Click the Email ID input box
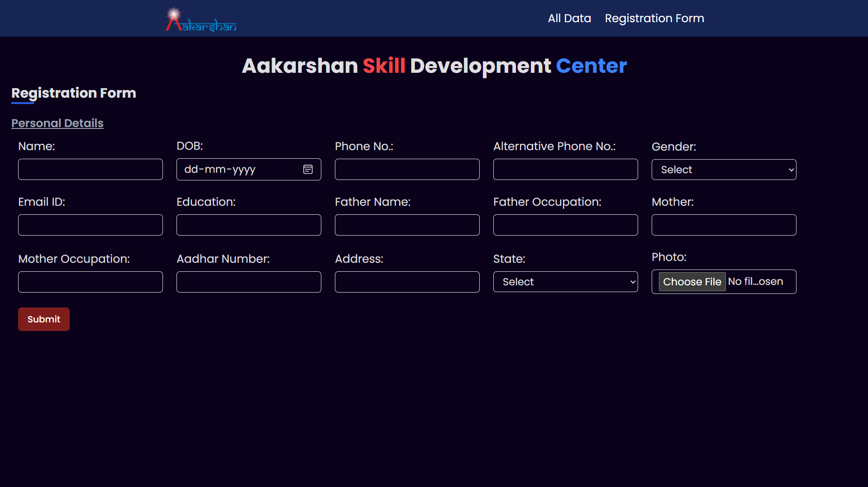The width and height of the screenshot is (868, 487). pos(91,225)
